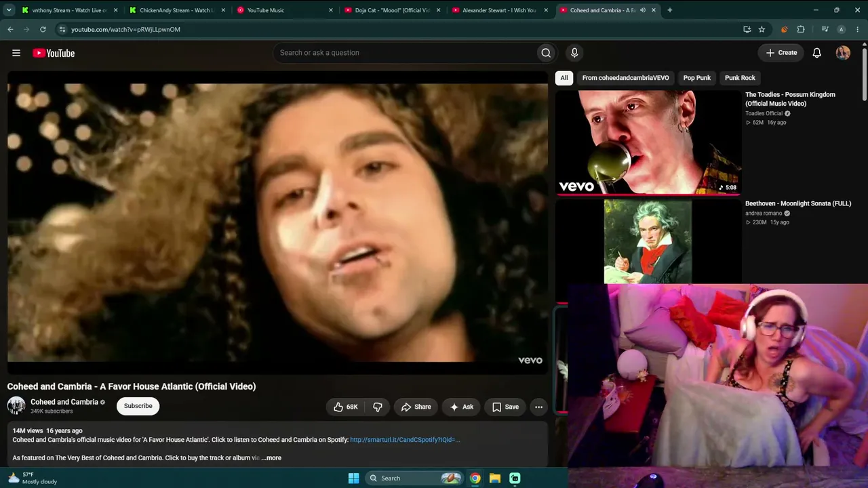Click the andrea romano channel name
This screenshot has height=488, width=868.
pyautogui.click(x=764, y=213)
